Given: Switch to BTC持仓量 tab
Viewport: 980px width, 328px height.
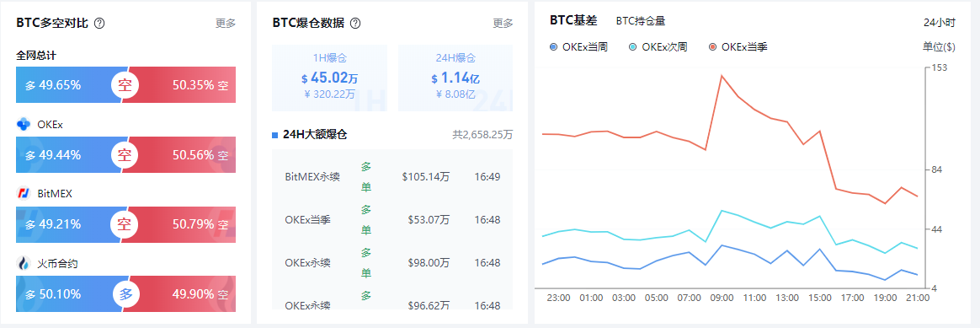Looking at the screenshot, I should [641, 20].
